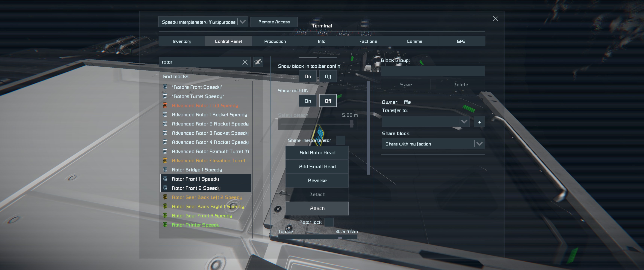Viewport: 644px width, 270px height.
Task: Click the Rotor Bridge 1 Speedy block icon
Action: click(x=165, y=169)
